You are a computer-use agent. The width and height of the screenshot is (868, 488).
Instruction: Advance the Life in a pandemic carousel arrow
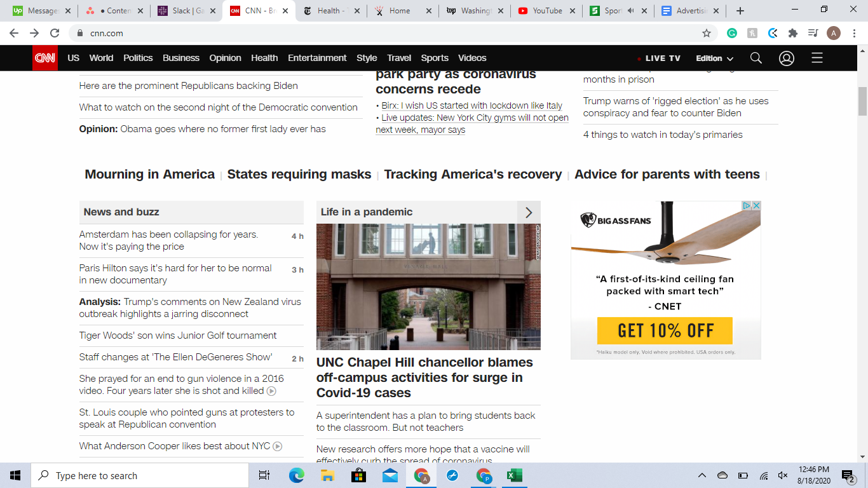[x=529, y=212]
